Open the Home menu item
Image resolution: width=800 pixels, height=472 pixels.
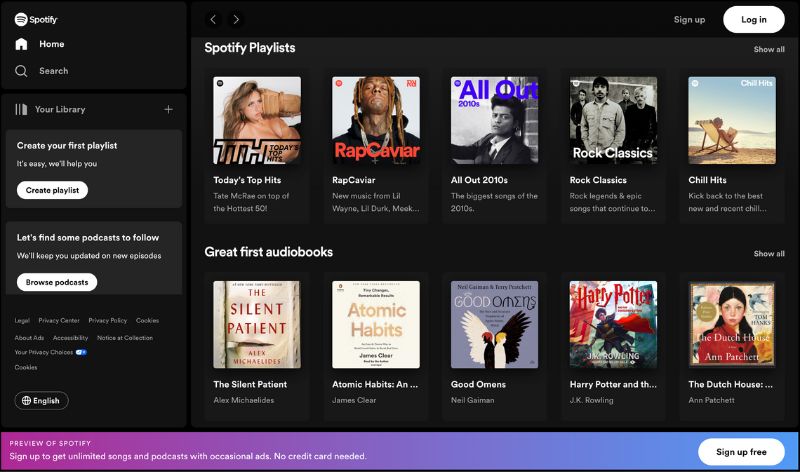(52, 44)
